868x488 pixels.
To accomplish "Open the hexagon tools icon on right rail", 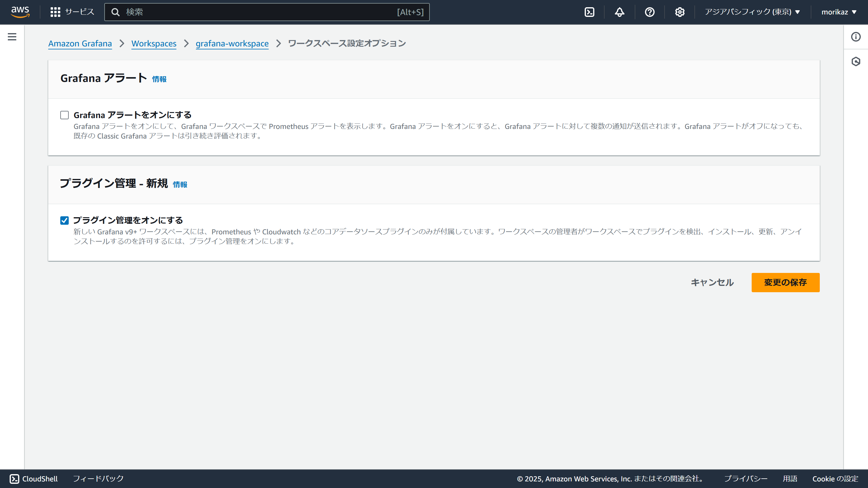I will (x=856, y=61).
